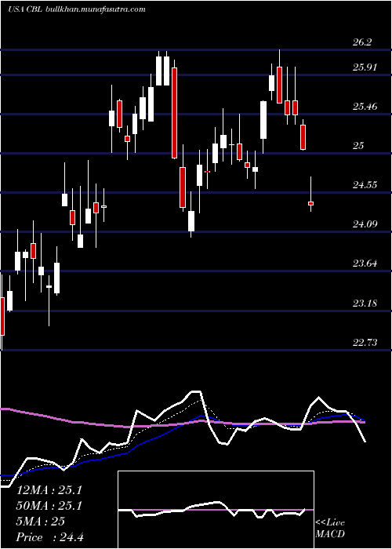Click the 26.2 price level label

362,42
